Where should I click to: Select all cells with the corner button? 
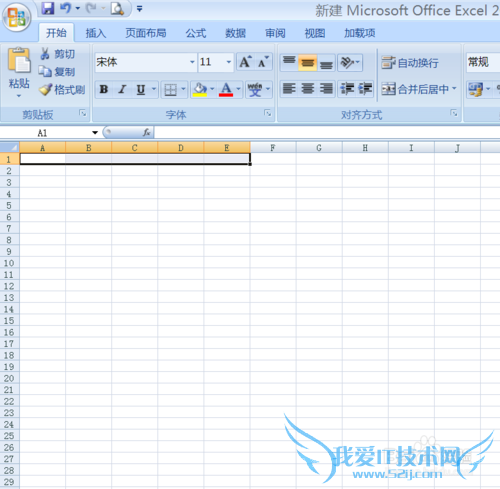pos(10,147)
